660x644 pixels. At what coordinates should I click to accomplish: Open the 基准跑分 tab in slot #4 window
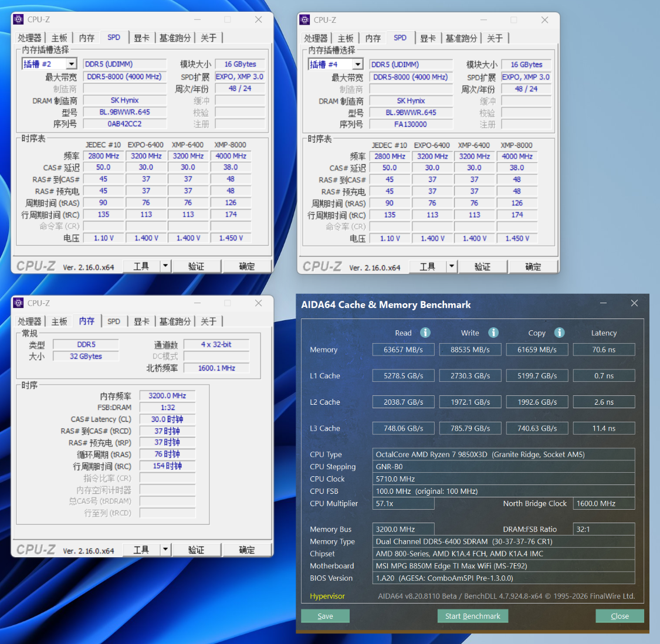(461, 38)
